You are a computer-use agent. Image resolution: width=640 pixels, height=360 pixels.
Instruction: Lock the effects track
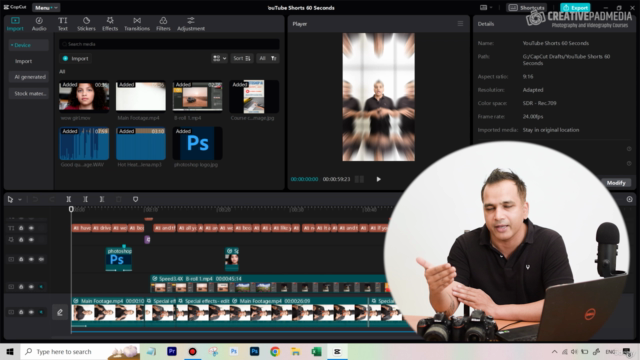[21, 240]
